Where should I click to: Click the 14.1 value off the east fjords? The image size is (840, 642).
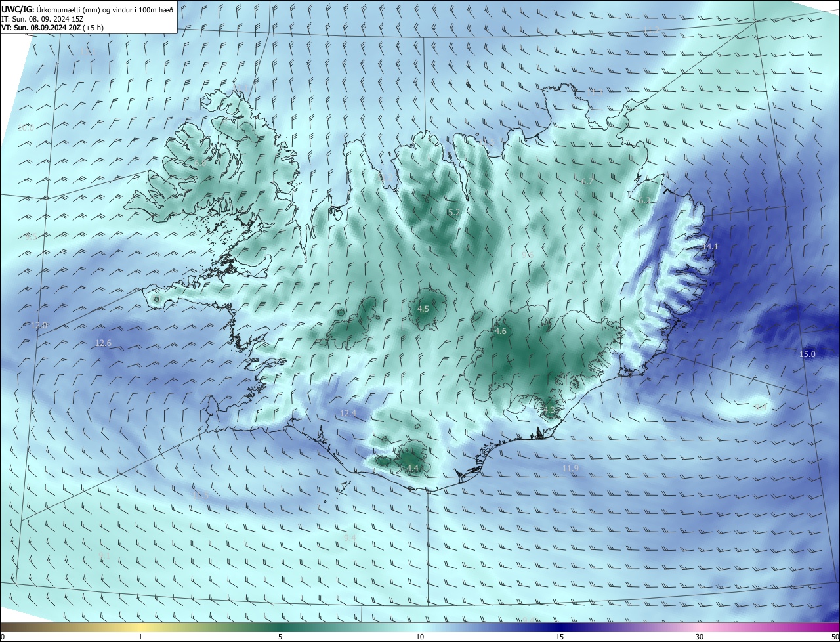(711, 246)
